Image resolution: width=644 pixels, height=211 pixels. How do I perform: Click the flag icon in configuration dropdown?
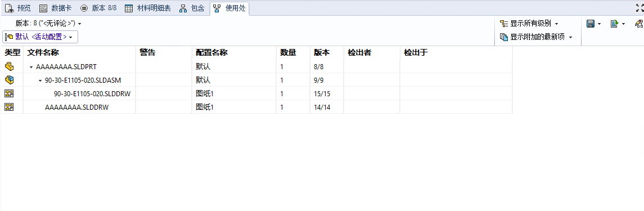(x=9, y=37)
